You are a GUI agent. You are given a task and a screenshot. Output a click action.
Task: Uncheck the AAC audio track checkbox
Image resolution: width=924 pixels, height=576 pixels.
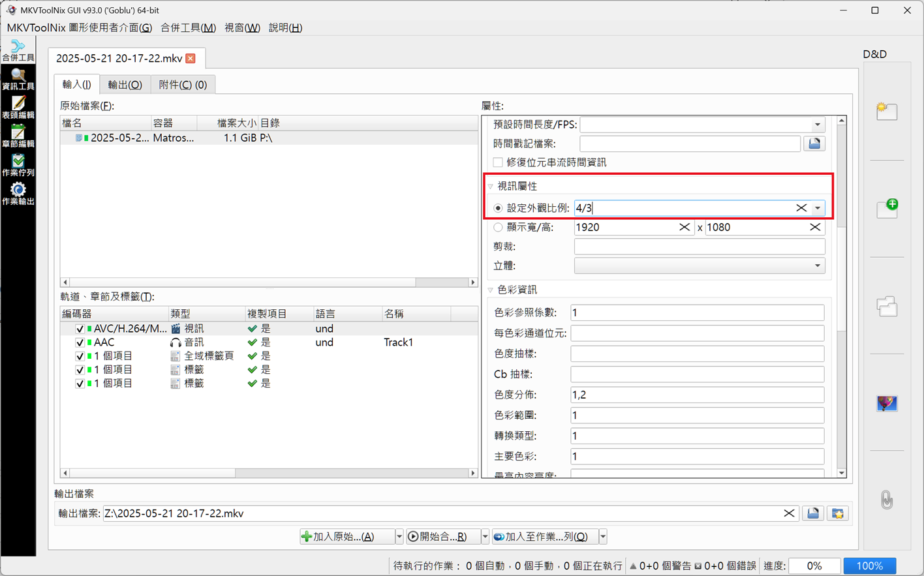[80, 342]
